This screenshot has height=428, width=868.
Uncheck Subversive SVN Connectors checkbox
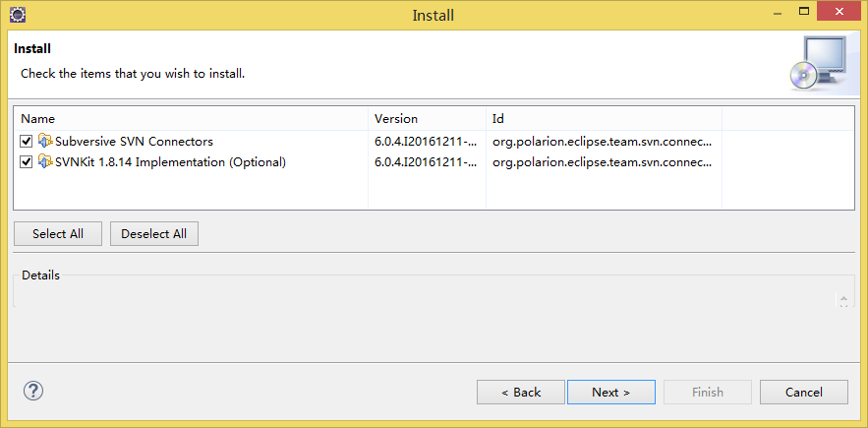(x=26, y=142)
